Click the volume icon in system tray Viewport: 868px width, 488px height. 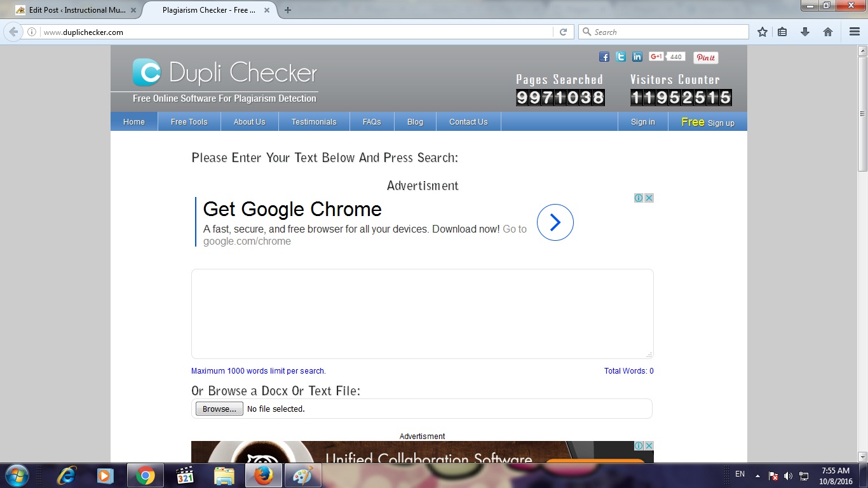click(789, 476)
